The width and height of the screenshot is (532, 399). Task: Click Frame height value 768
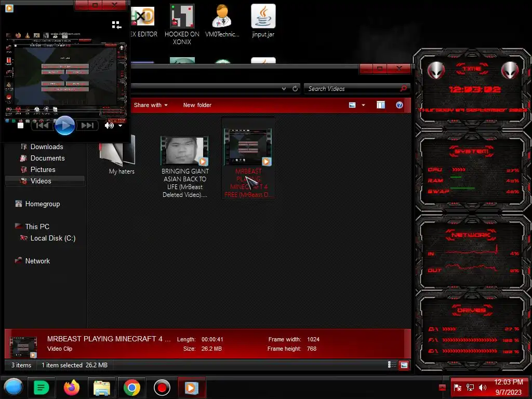[x=312, y=349]
